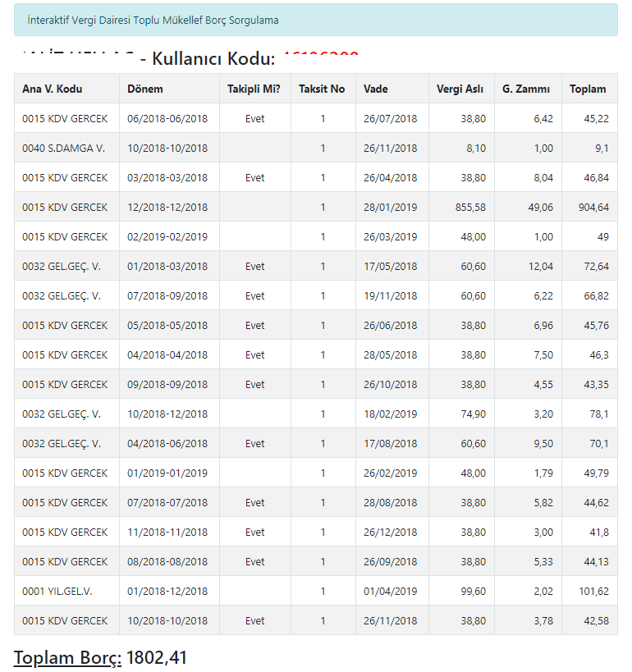The width and height of the screenshot is (632, 672).
Task: Click the underlined 'Toplam Borç:' label
Action: (67, 657)
